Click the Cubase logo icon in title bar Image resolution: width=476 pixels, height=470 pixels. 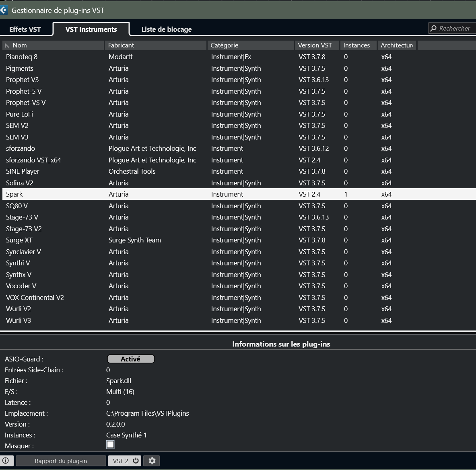tap(4, 10)
